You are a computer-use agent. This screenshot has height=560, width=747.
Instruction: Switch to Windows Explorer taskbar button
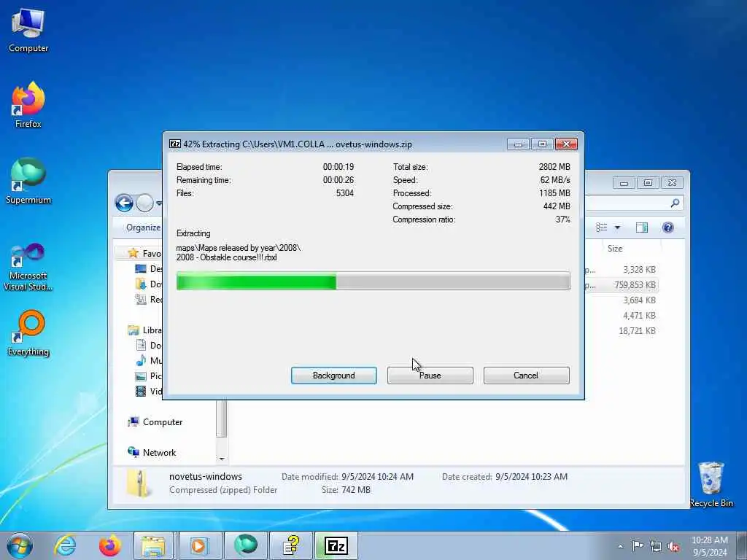click(155, 545)
